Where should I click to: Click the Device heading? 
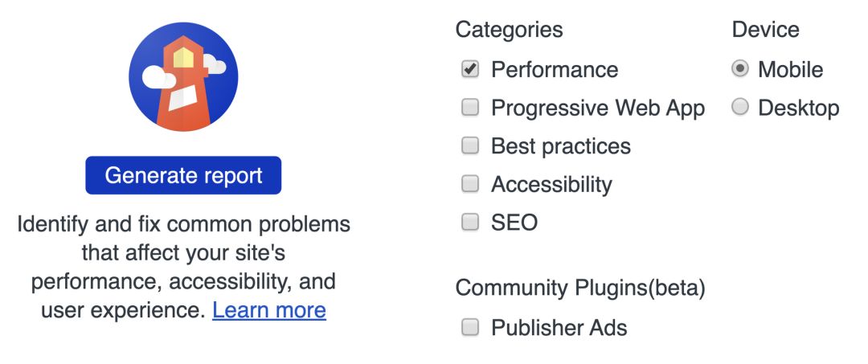765,30
